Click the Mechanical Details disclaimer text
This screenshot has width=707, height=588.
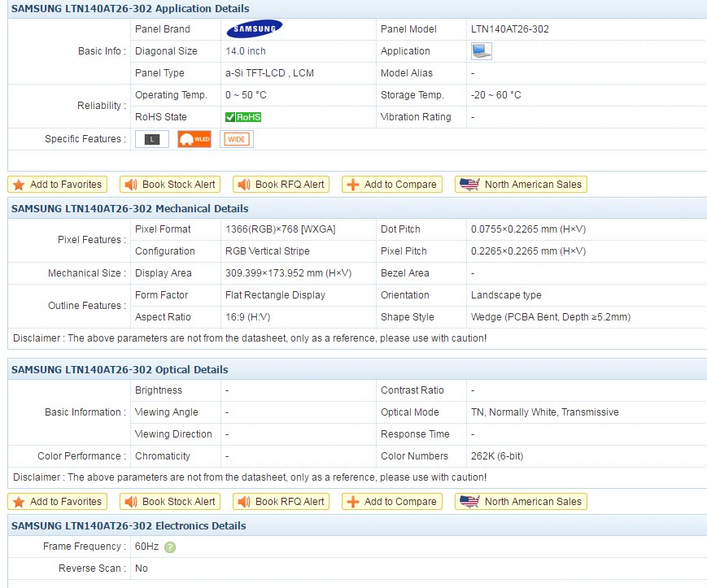250,338
